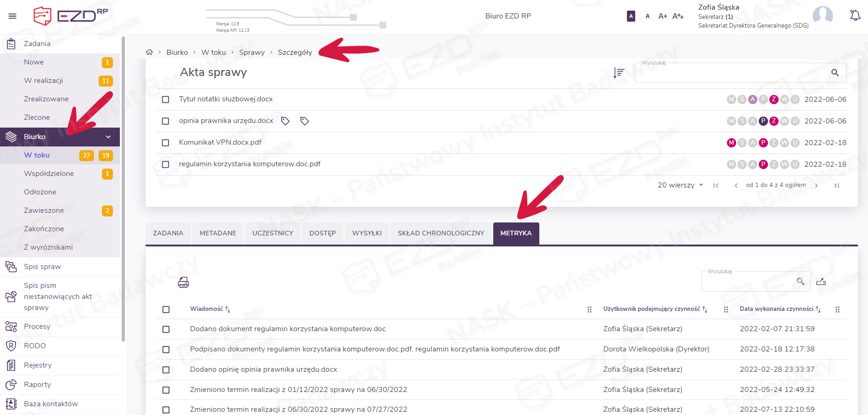Open Współdzielone in the sidebar
The image size is (868, 415).
(49, 174)
